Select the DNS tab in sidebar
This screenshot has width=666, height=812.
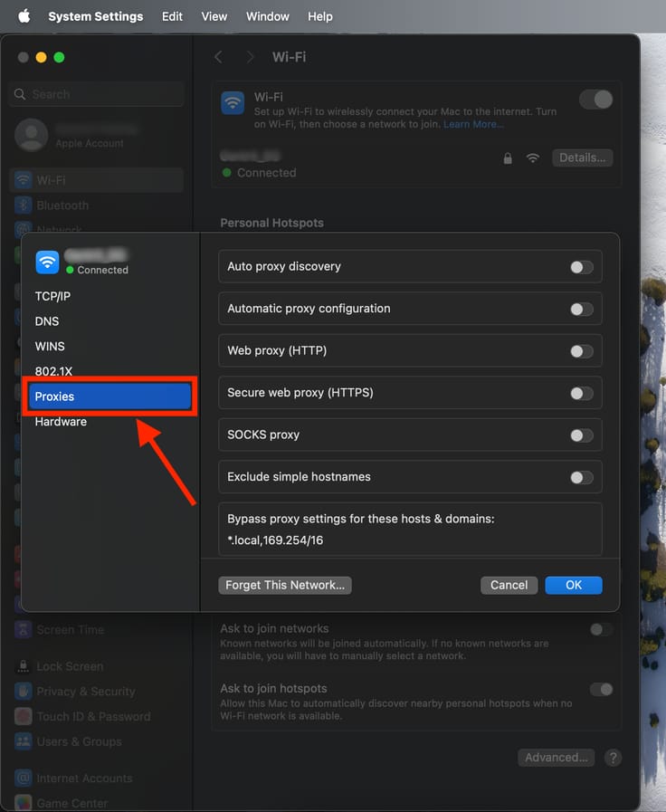click(x=47, y=321)
